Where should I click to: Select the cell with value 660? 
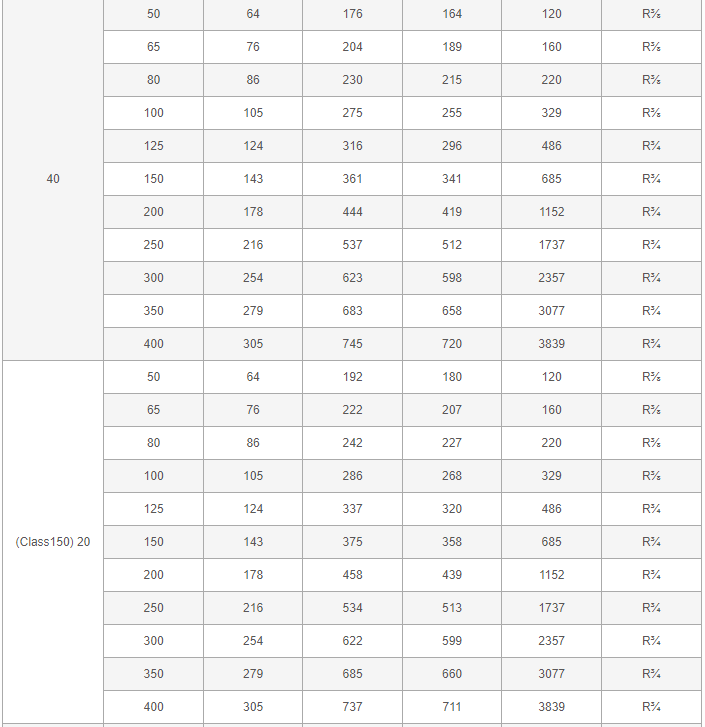tap(452, 674)
